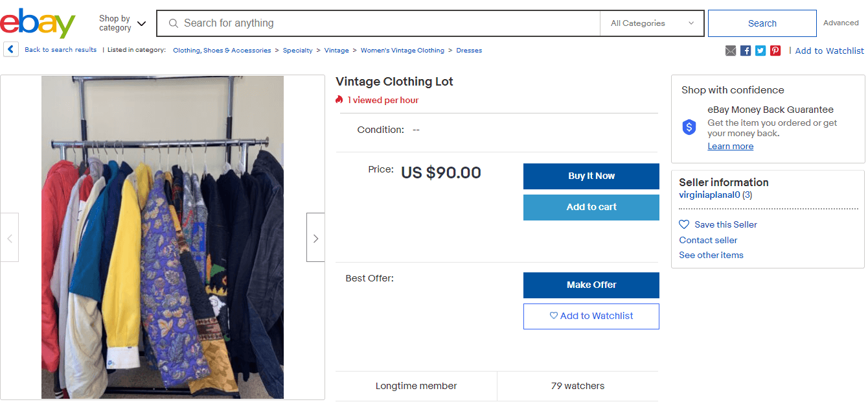
Task: Expand the All Categories dropdown
Action: 652,23
